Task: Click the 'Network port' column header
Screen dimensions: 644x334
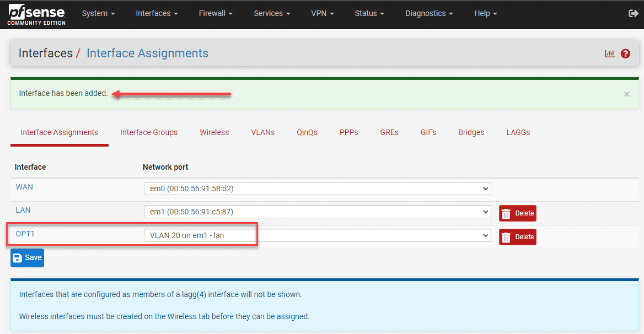Action: [165, 167]
